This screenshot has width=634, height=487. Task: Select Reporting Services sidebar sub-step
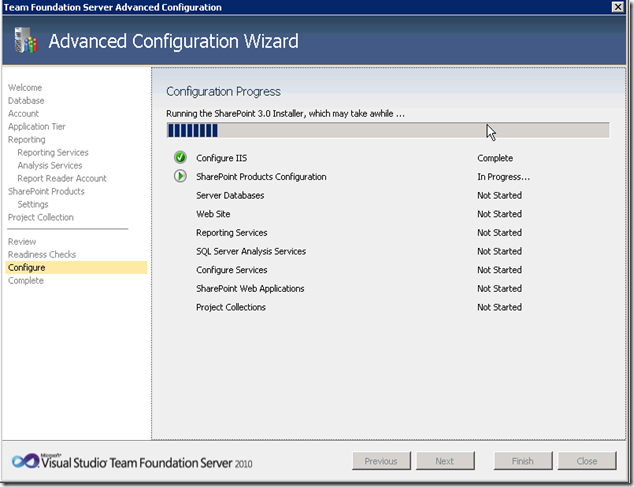click(53, 152)
